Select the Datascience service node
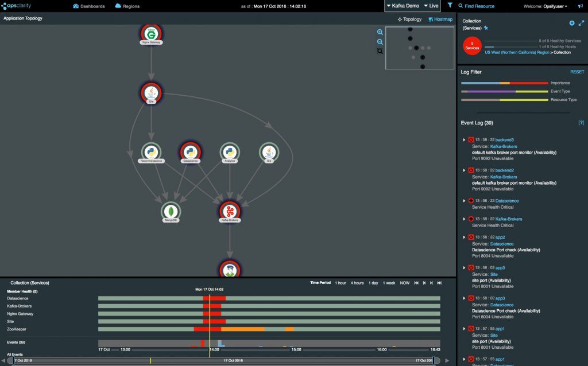 point(191,153)
